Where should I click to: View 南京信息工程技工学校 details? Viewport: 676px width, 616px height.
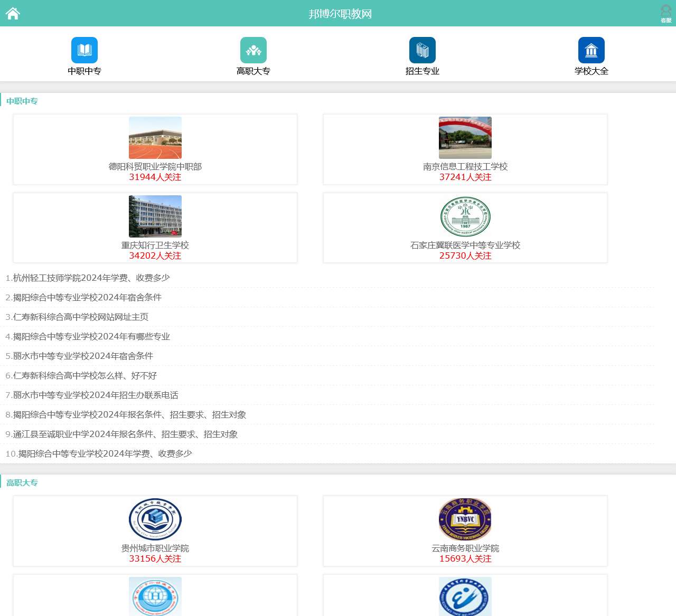tap(465, 166)
